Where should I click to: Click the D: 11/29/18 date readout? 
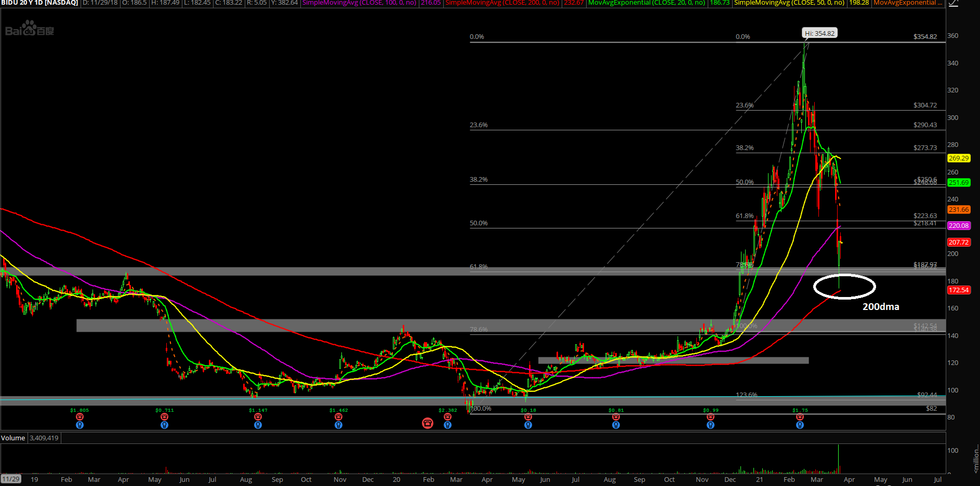coord(100,3)
